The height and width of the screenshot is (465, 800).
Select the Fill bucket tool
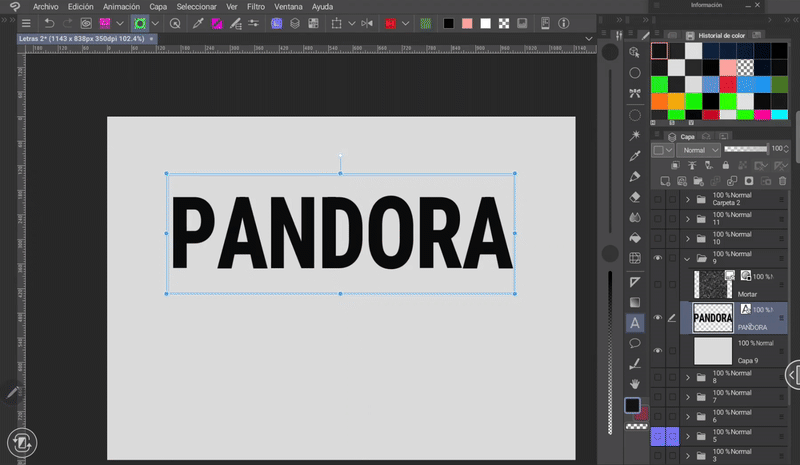coord(634,238)
